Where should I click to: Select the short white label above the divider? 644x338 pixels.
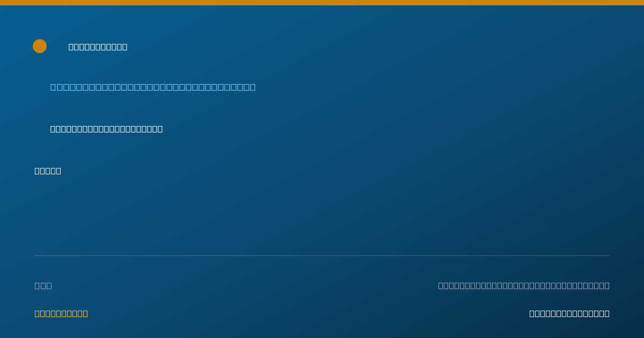pyautogui.click(x=48, y=171)
